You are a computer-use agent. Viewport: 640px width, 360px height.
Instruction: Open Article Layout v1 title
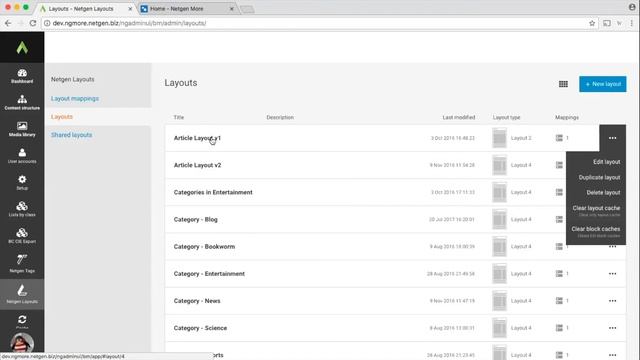(x=197, y=138)
